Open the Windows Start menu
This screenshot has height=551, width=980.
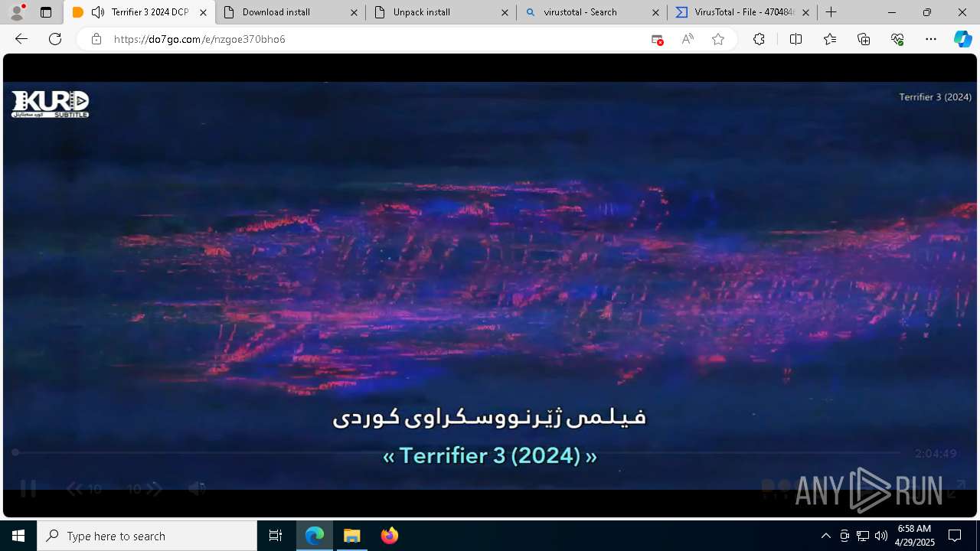coord(18,536)
